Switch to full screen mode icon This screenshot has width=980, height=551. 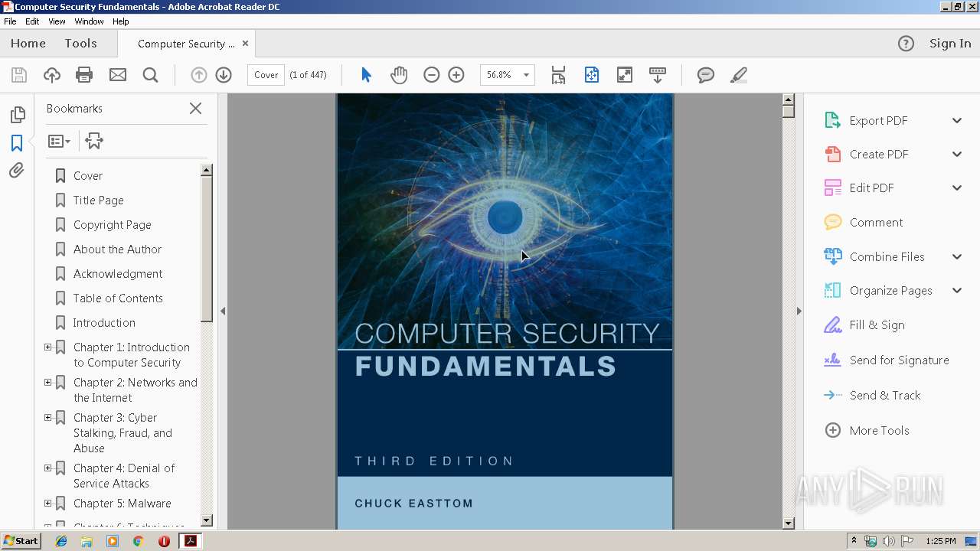coord(625,75)
